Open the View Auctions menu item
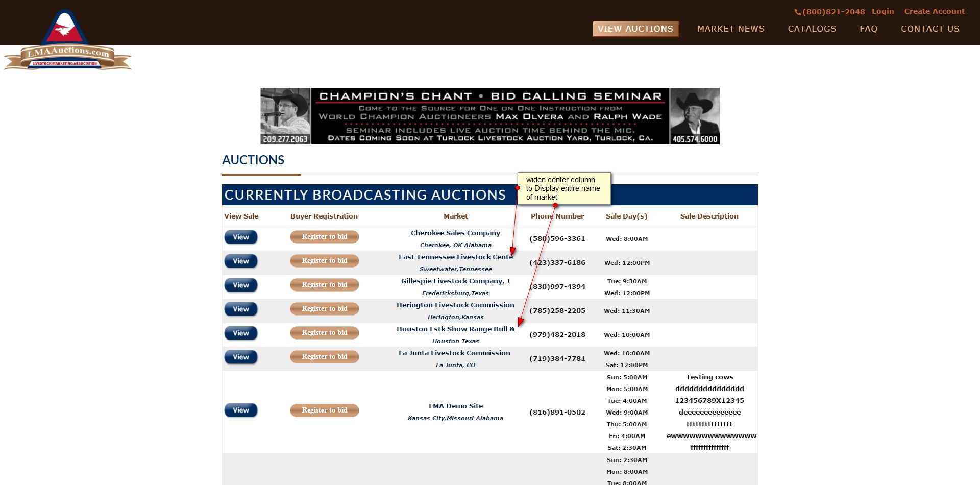 tap(635, 29)
